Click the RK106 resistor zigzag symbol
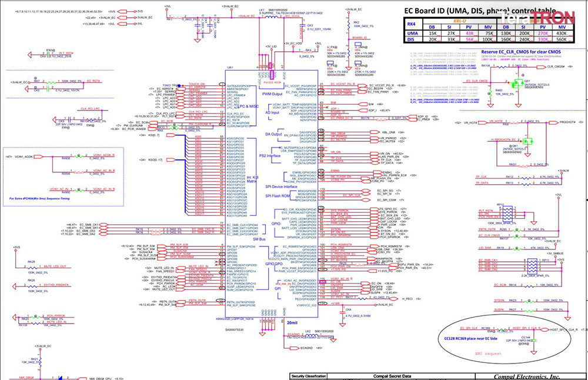This screenshot has width=588, height=380. (x=502, y=67)
